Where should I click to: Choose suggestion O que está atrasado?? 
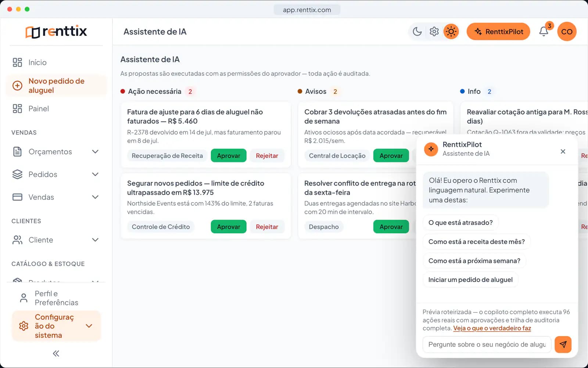click(x=460, y=223)
